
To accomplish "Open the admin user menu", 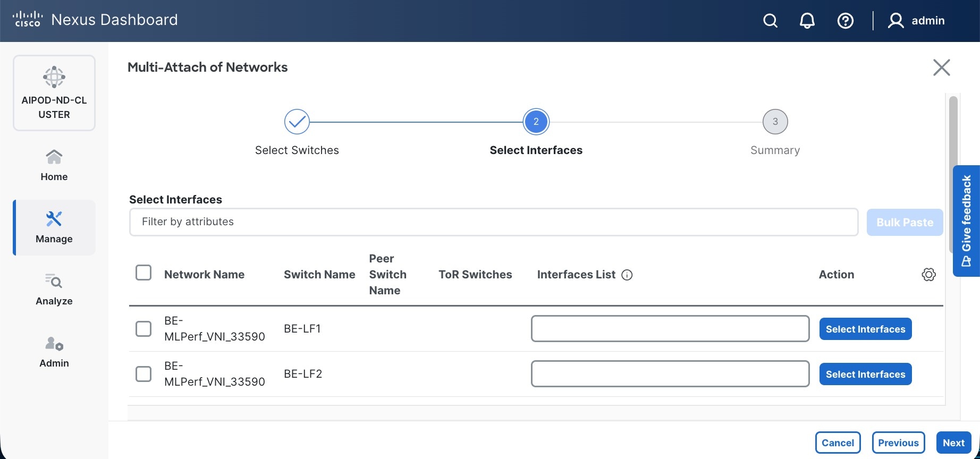I will pyautogui.click(x=917, y=21).
